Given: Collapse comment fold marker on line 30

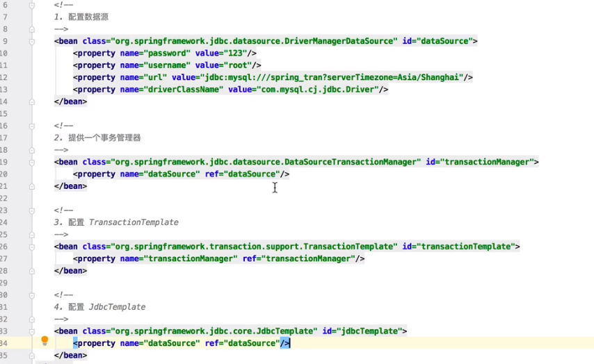Looking at the screenshot, I should pos(32,295).
